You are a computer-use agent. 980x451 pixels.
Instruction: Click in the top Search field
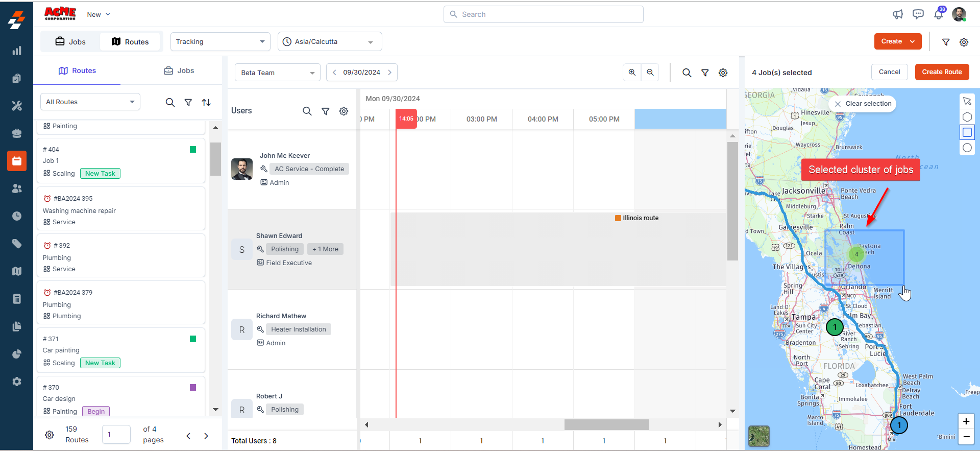544,14
